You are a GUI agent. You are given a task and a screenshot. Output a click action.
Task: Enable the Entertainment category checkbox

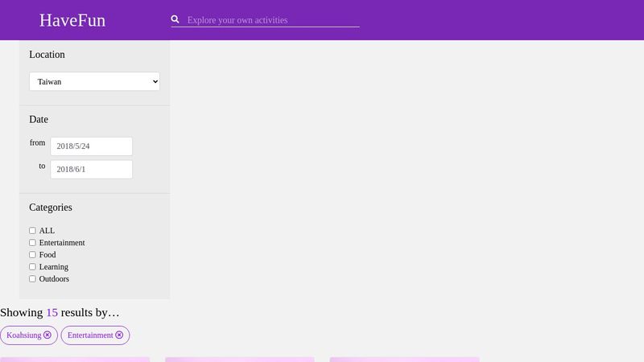pyautogui.click(x=32, y=243)
